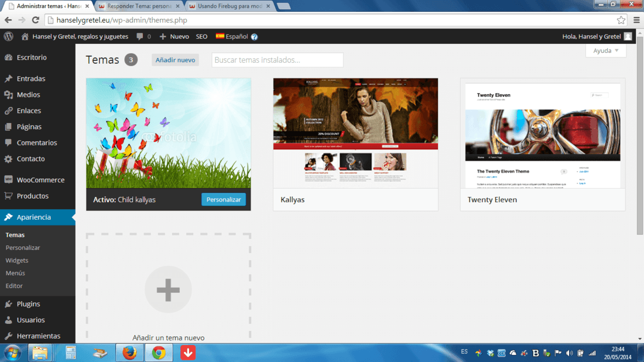Click the page vertical scrollbar

click(640, 135)
